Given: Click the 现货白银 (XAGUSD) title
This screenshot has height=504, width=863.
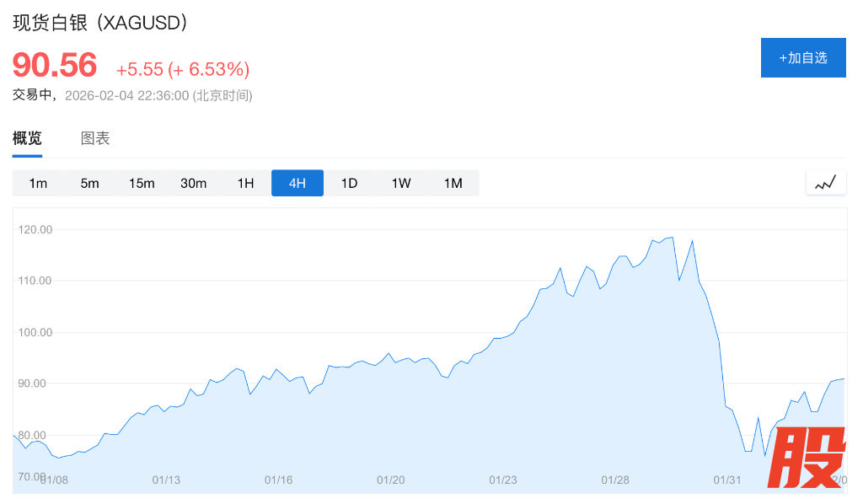Looking at the screenshot, I should pos(99,23).
